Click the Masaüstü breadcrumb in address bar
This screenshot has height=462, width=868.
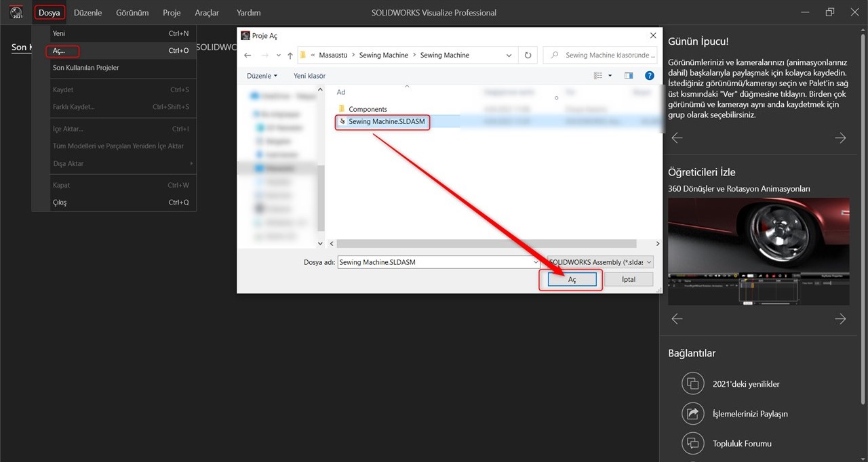pos(332,55)
